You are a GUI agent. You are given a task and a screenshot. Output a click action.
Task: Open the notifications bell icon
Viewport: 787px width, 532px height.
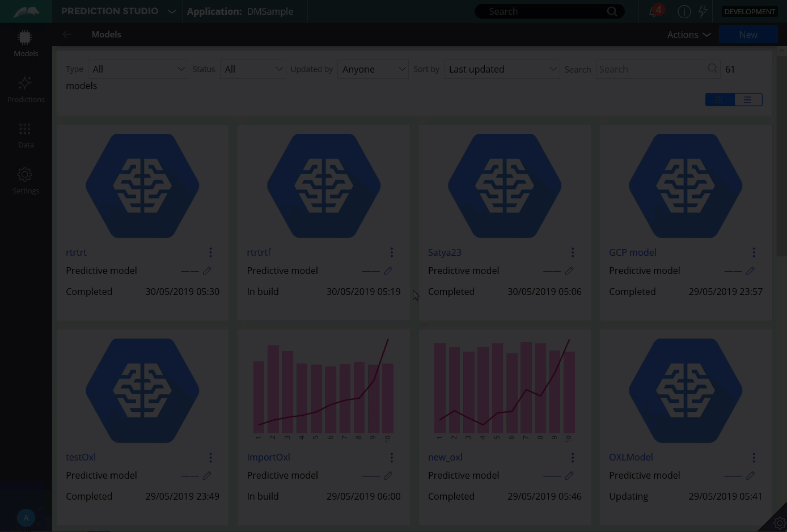654,11
